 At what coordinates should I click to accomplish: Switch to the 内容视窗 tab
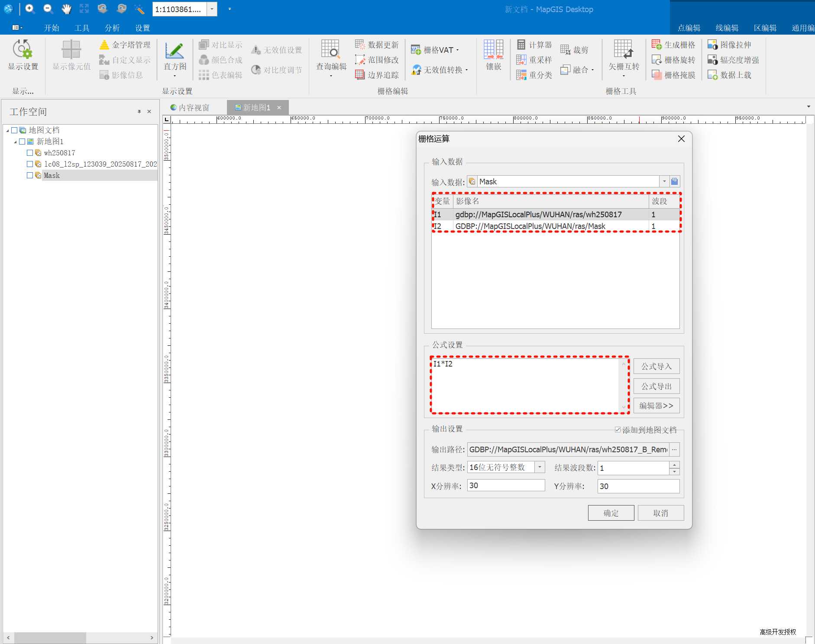tap(190, 107)
